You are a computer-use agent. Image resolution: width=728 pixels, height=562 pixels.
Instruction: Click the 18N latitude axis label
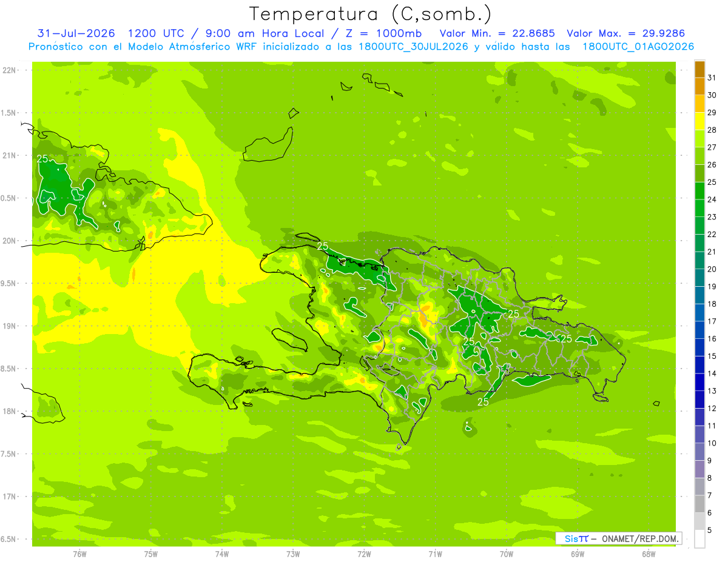point(10,411)
